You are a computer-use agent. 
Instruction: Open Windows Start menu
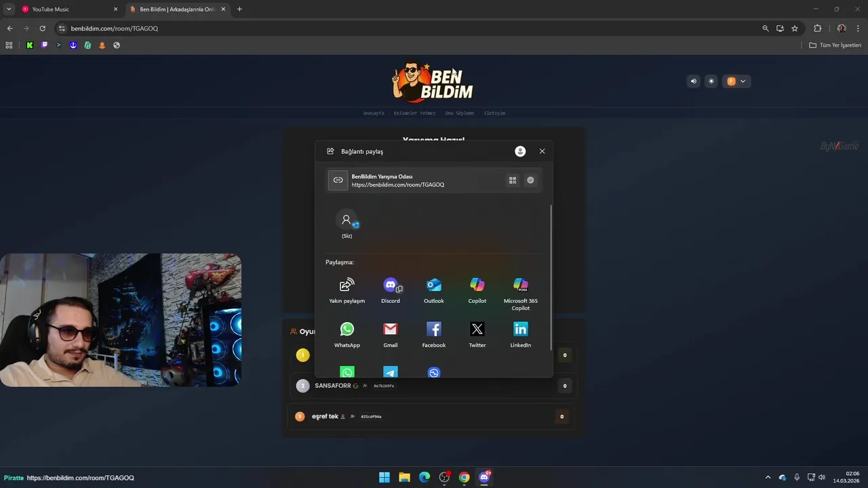click(384, 477)
